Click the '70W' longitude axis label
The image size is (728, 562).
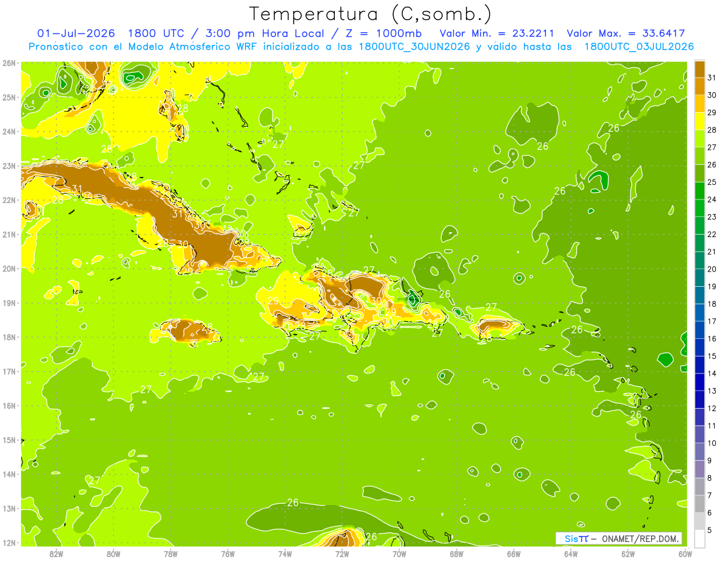click(399, 554)
